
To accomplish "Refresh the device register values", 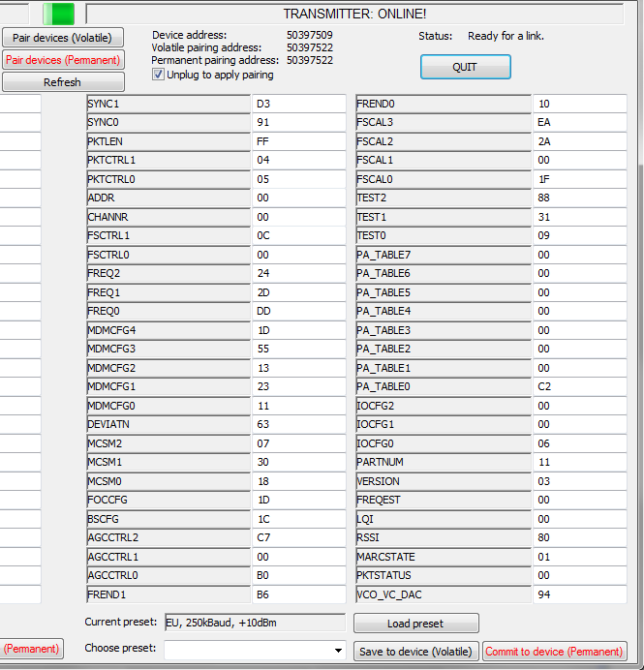I will tap(63, 82).
